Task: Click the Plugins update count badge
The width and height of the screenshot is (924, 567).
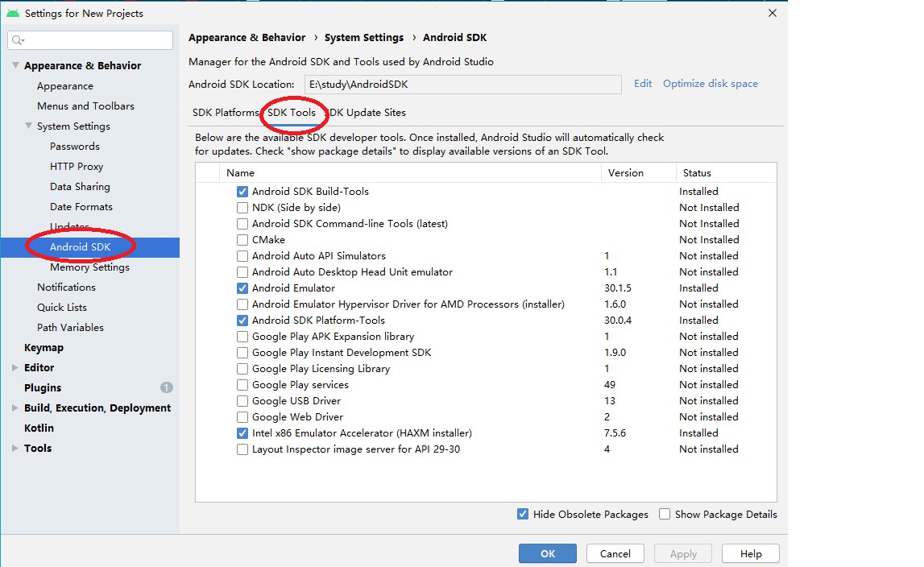Action: coord(167,387)
